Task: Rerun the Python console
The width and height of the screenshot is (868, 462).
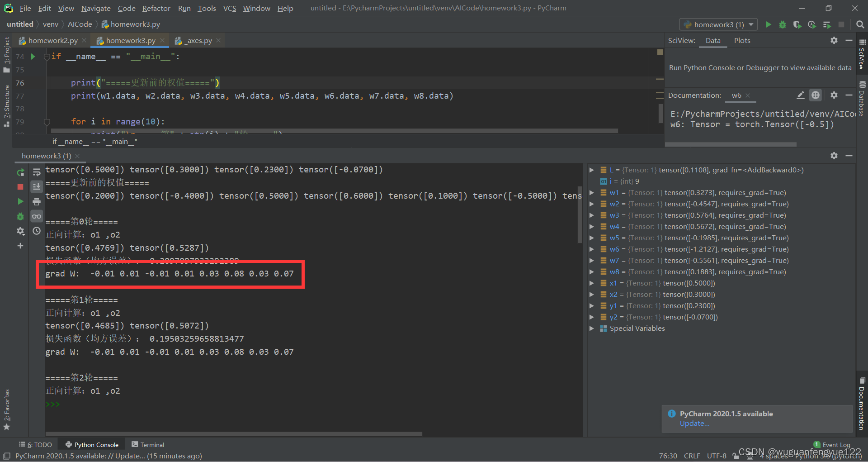Action: pos(20,172)
